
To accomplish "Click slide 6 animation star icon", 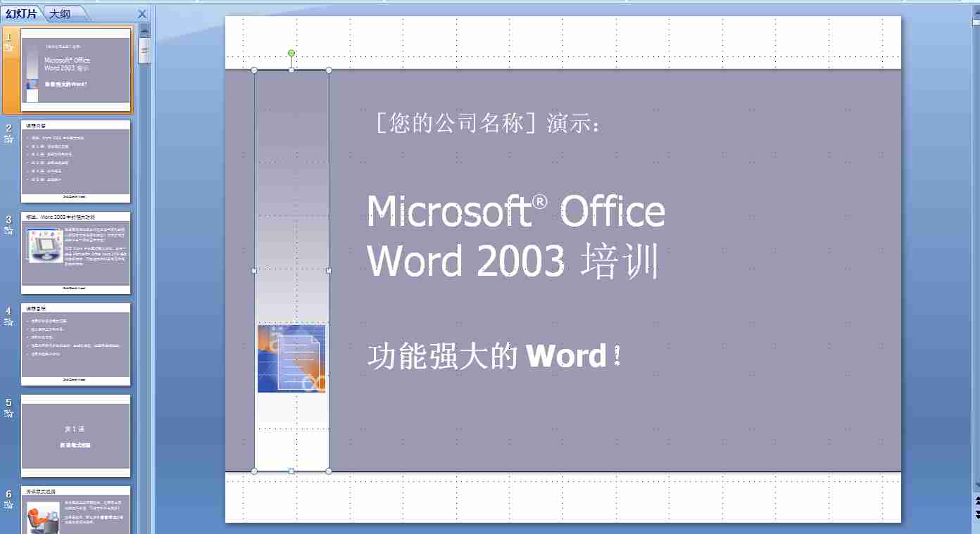I will pyautogui.click(x=8, y=505).
